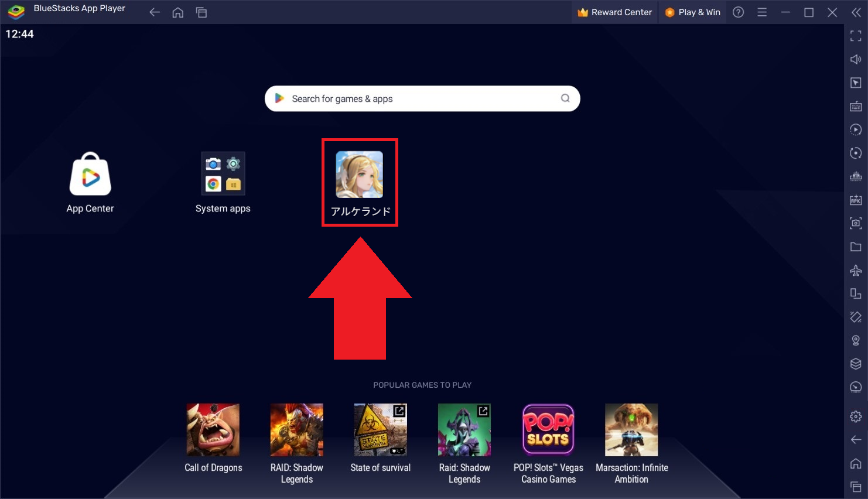
Task: Open Call of Dragons game
Action: 213,430
